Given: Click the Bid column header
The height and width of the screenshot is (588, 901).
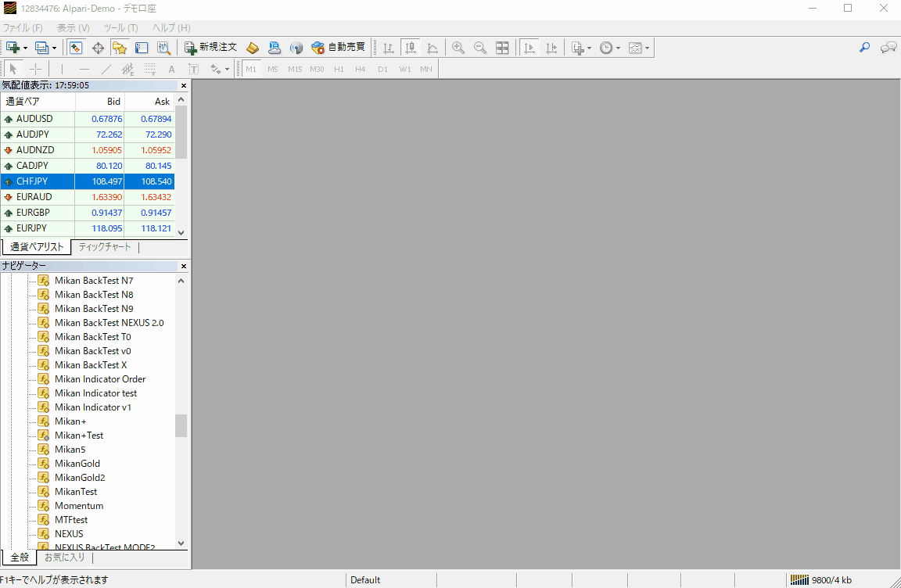Looking at the screenshot, I should pos(100,102).
